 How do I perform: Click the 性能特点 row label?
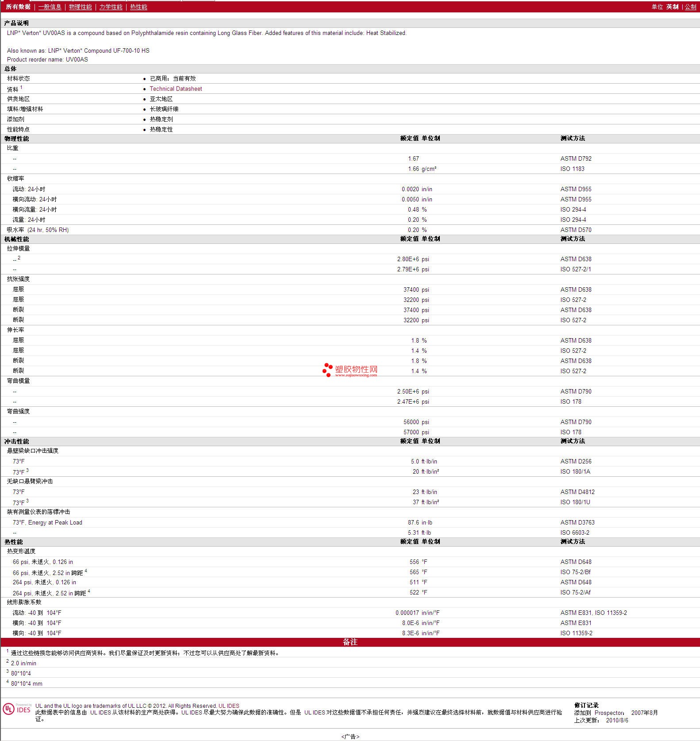click(19, 129)
